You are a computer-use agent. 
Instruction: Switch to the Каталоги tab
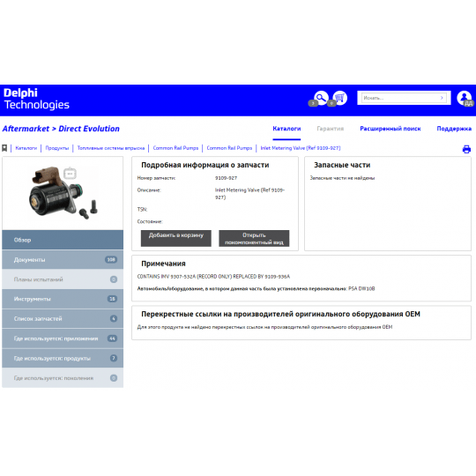pyautogui.click(x=286, y=129)
